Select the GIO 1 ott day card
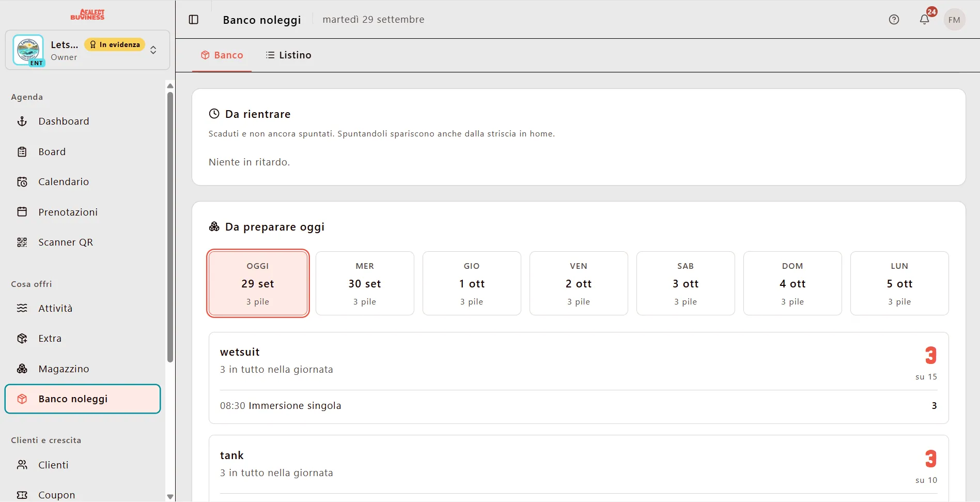This screenshot has width=980, height=502. click(472, 283)
